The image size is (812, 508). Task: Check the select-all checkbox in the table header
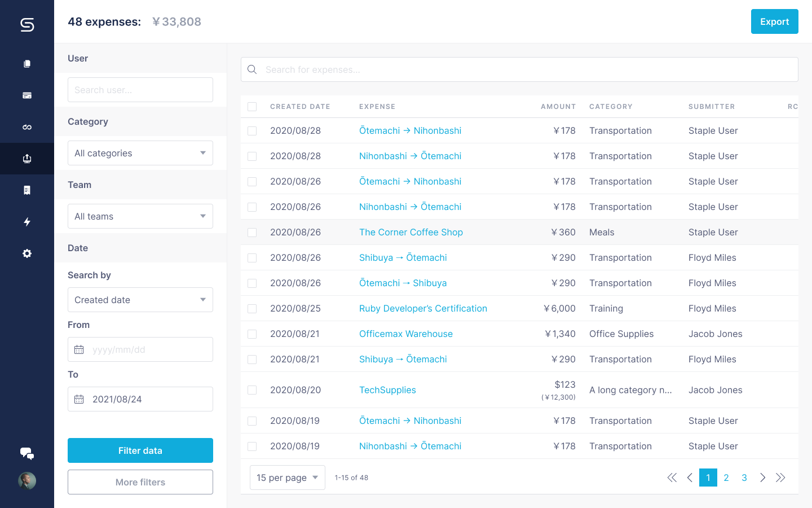(251, 106)
